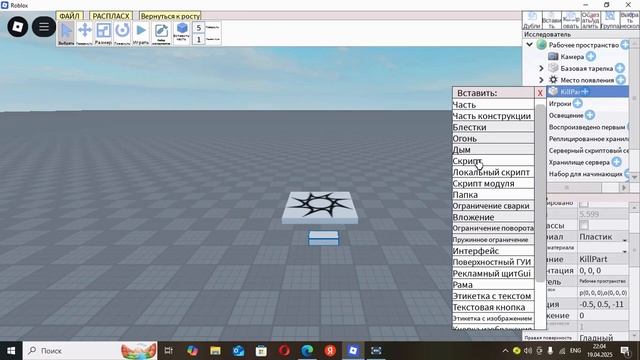Open the Вернуться к росту tab
640x360 pixels.
(170, 16)
